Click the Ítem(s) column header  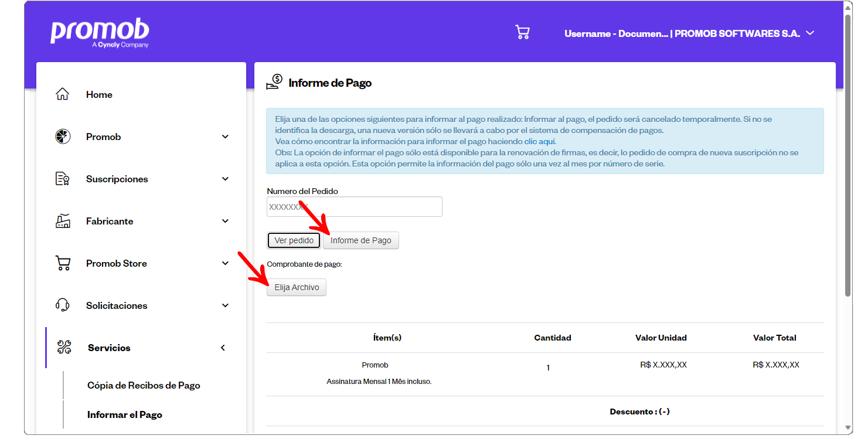[387, 338]
